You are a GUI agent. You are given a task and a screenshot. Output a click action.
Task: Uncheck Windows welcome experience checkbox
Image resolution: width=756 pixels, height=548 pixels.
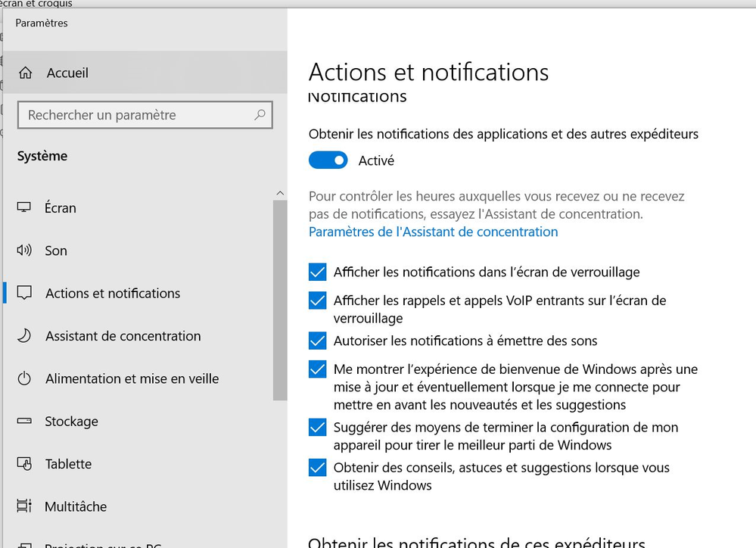pos(317,370)
